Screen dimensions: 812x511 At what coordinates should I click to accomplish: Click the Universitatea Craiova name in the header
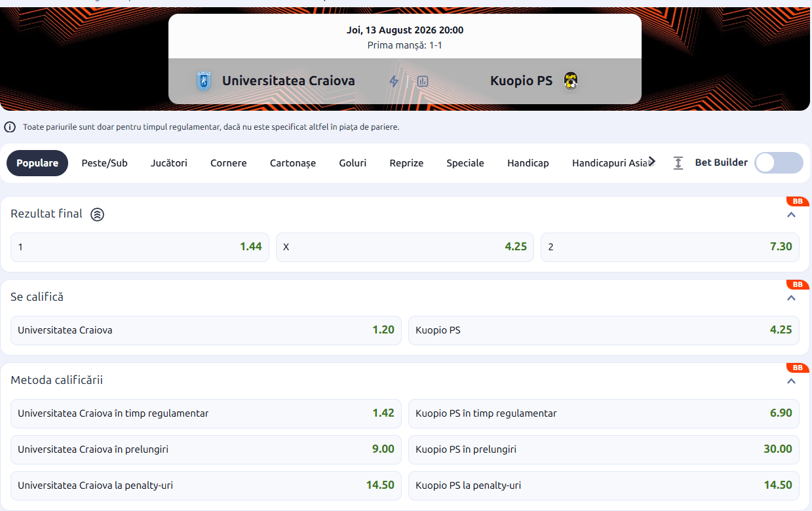(288, 81)
